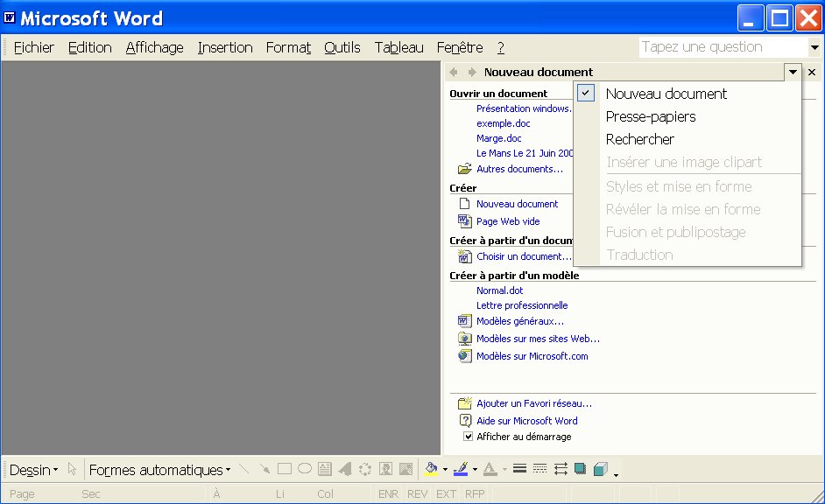Viewport: 825px width, 504px height.
Task: Select the Ellipse shape tool
Action: coord(305,469)
